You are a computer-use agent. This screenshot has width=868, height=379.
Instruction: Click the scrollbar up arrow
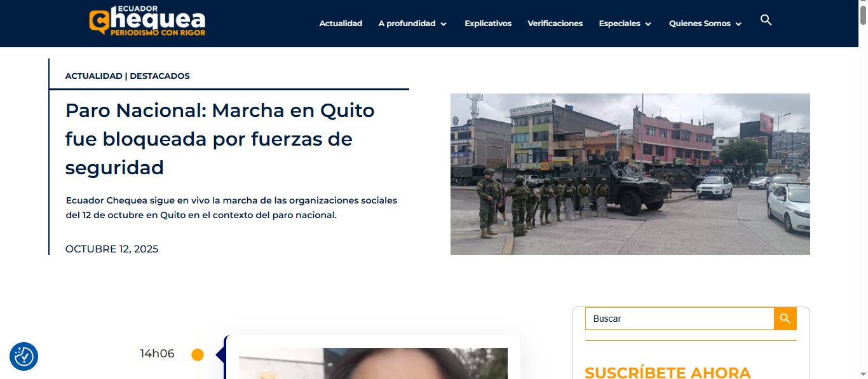863,4
